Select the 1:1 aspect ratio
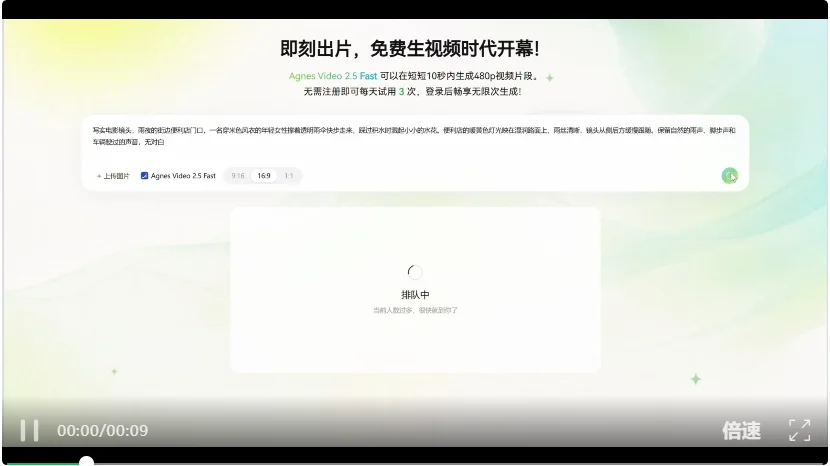Screen dimensions: 830x466 click(288, 176)
